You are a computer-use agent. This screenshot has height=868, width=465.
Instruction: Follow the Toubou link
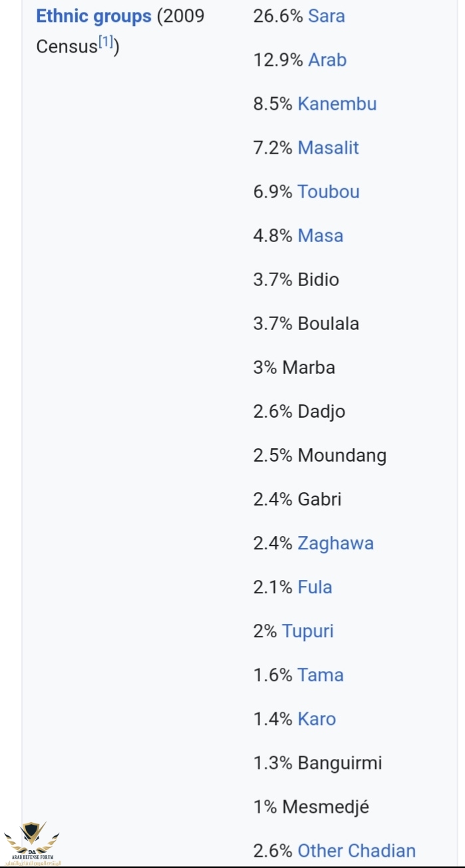click(x=329, y=192)
